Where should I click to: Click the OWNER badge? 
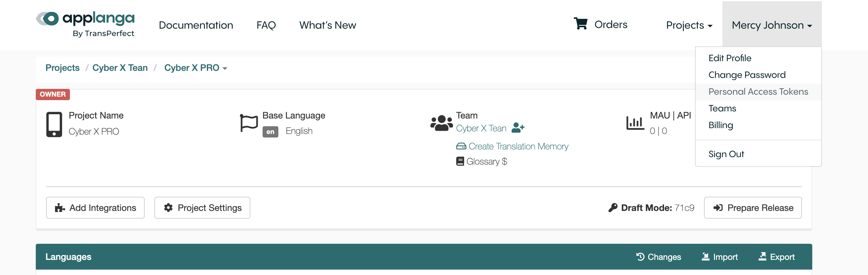[x=53, y=94]
